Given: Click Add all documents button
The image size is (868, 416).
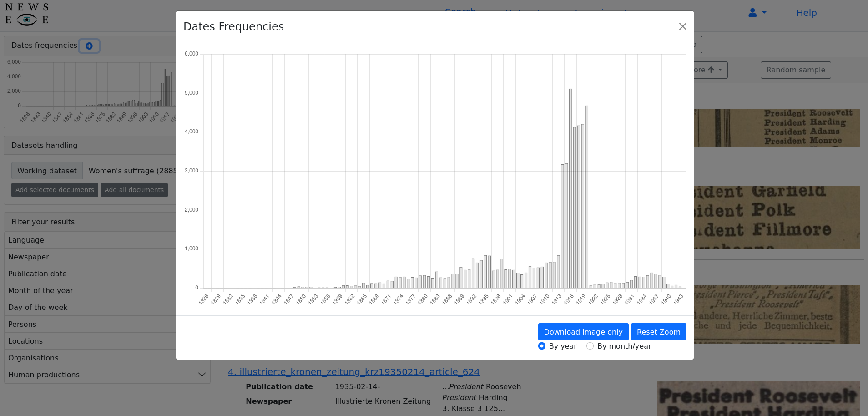Looking at the screenshot, I should pyautogui.click(x=134, y=190).
